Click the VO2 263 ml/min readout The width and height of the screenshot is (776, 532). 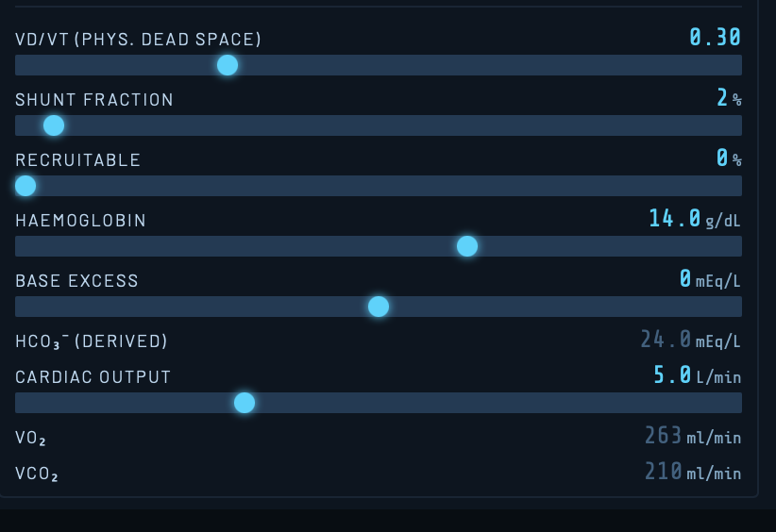tap(692, 436)
